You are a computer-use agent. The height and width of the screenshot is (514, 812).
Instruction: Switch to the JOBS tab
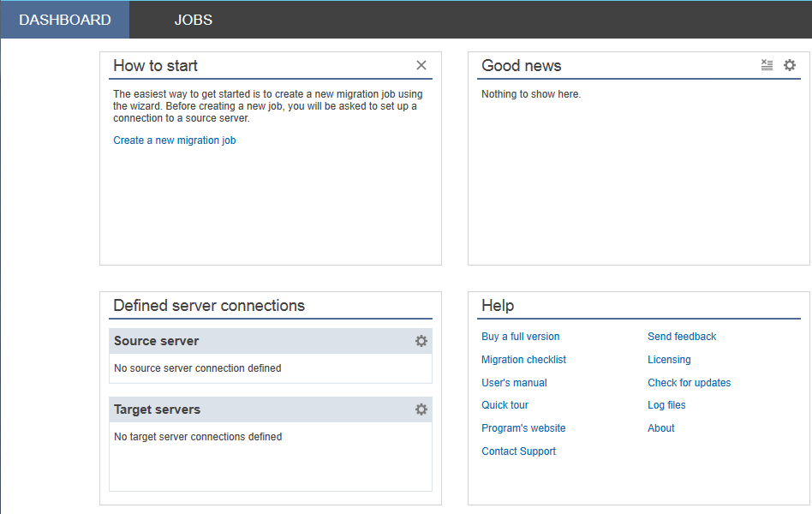(194, 20)
